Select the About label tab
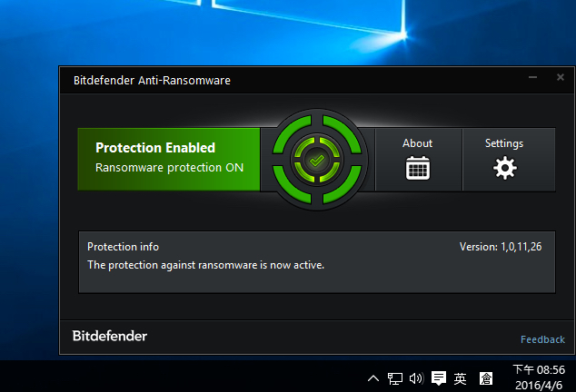 pos(417,143)
